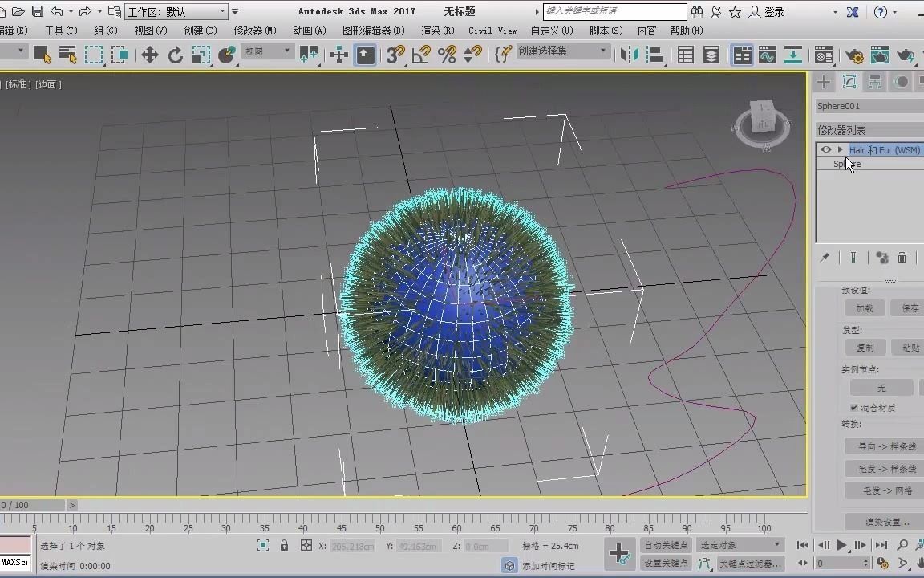Activate the Select and Move tool
The image size is (924, 578).
150,55
